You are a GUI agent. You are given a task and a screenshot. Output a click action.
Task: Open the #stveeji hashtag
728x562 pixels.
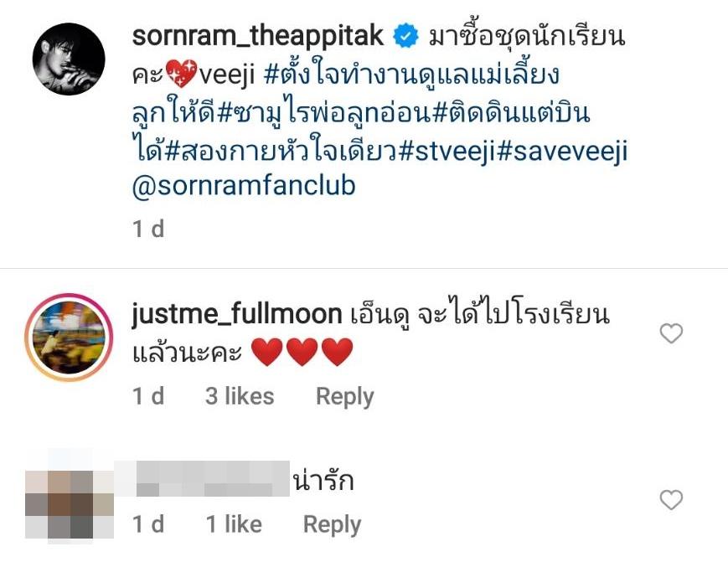click(x=447, y=152)
